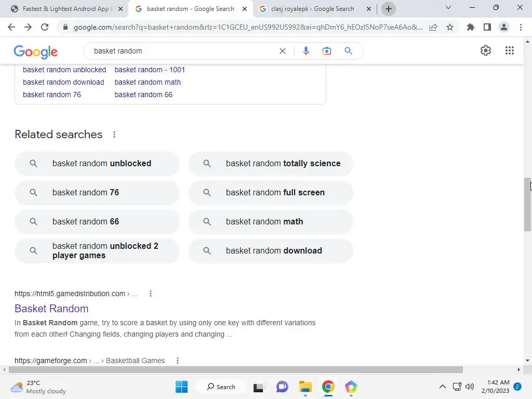The height and width of the screenshot is (399, 532).
Task: Open the side panel icon
Action: pos(487,27)
